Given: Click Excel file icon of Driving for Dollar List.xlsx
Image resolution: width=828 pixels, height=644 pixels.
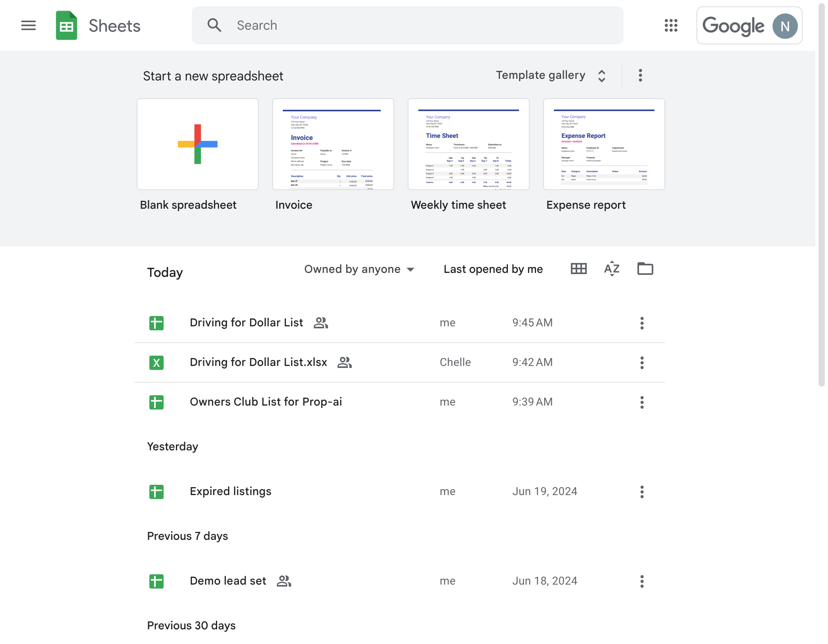Looking at the screenshot, I should 156,362.
